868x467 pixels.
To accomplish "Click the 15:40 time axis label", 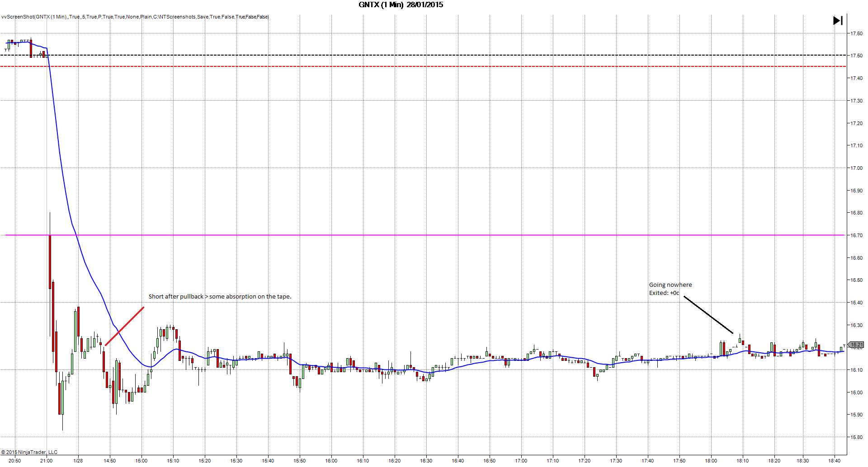I will tap(268, 461).
